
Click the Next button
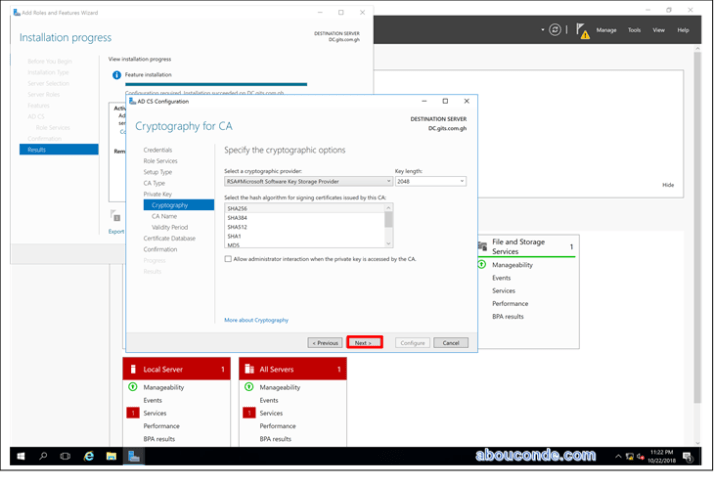pyautogui.click(x=364, y=343)
